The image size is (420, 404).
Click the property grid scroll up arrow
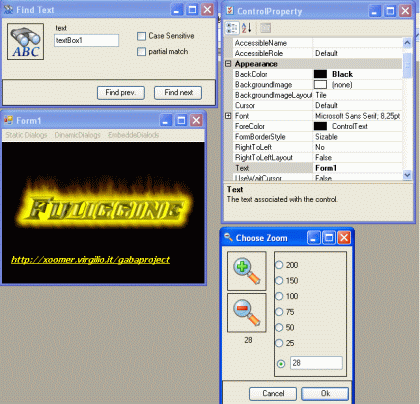[407, 43]
